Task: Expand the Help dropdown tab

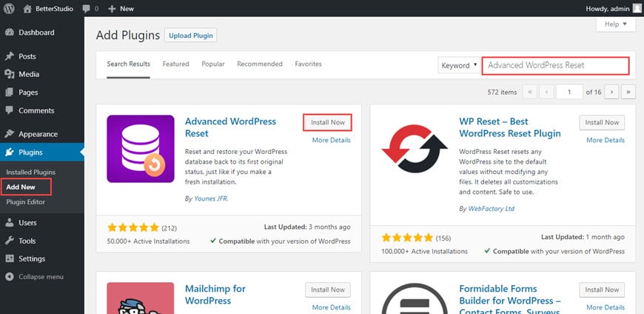Action: [616, 24]
